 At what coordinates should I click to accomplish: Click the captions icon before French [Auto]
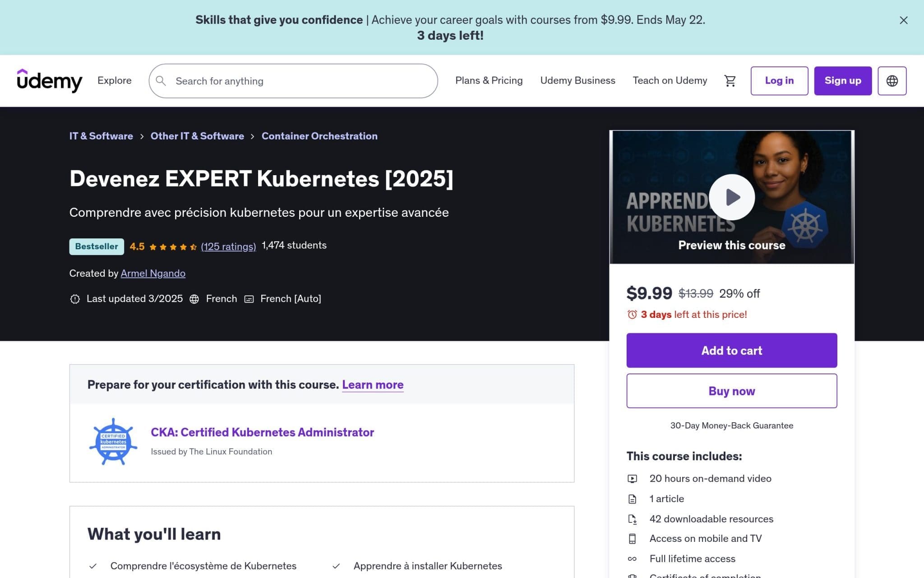(249, 299)
